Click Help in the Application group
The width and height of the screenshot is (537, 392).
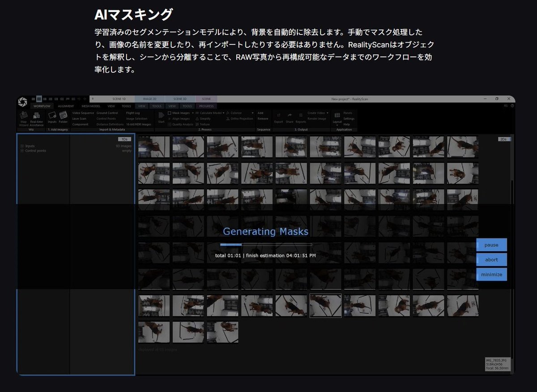point(346,124)
